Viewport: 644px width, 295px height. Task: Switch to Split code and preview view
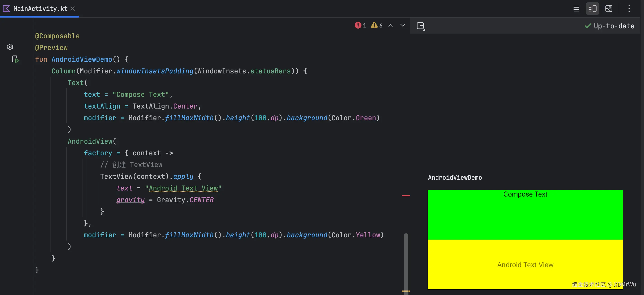pos(592,9)
